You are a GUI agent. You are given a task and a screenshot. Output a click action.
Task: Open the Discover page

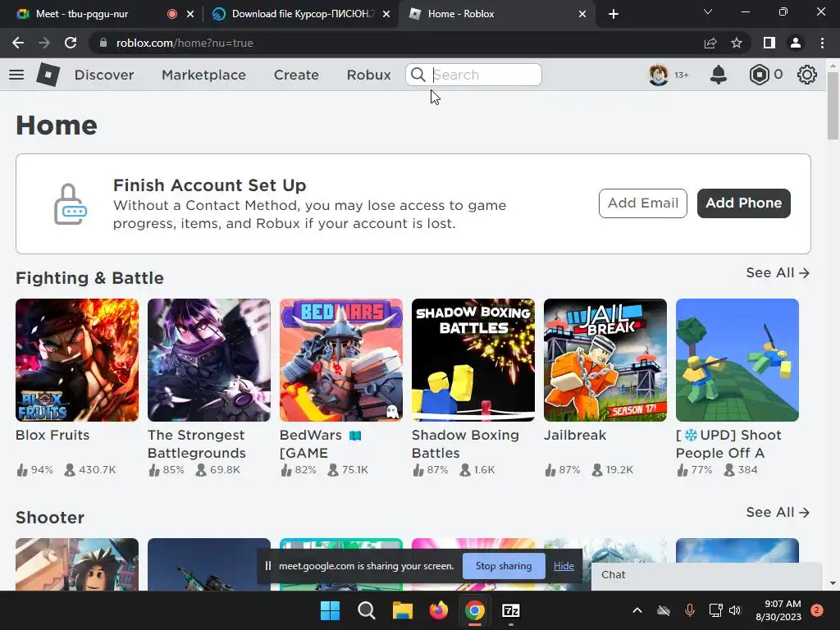tap(104, 75)
